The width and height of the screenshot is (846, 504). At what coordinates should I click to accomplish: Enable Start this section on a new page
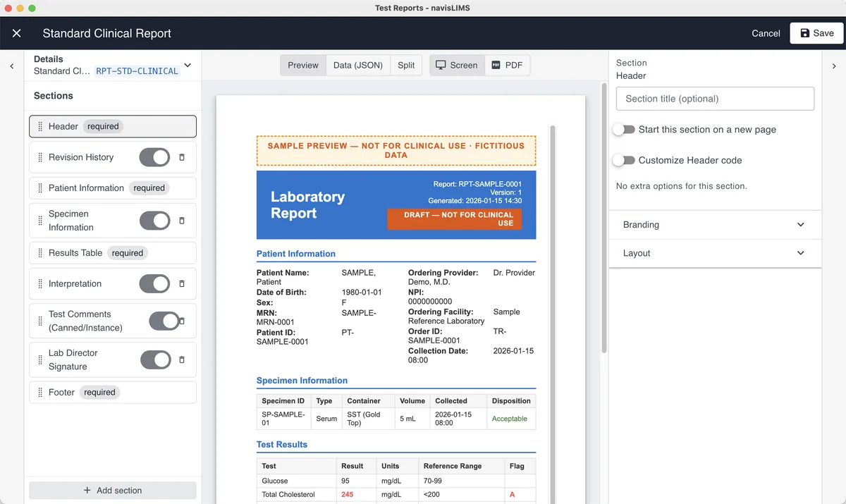[624, 130]
